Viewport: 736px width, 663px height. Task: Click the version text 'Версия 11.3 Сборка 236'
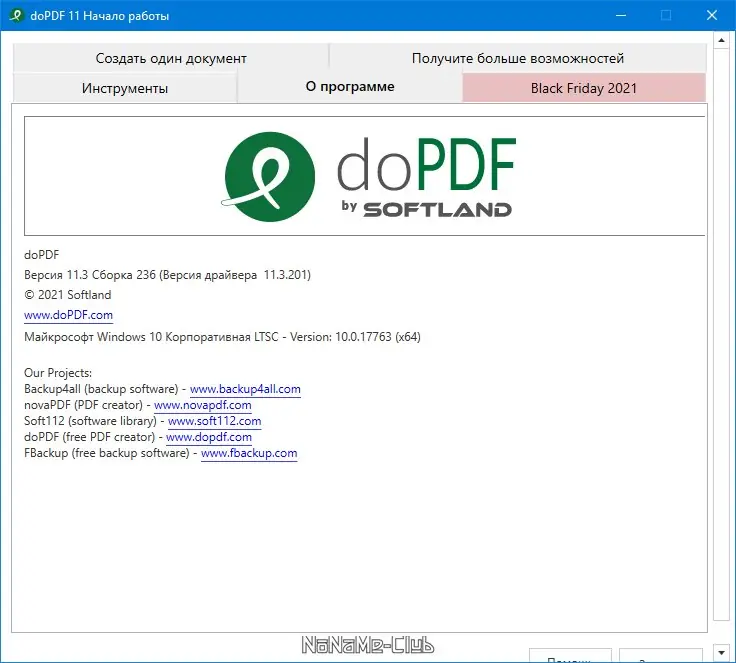pyautogui.click(x=90, y=275)
